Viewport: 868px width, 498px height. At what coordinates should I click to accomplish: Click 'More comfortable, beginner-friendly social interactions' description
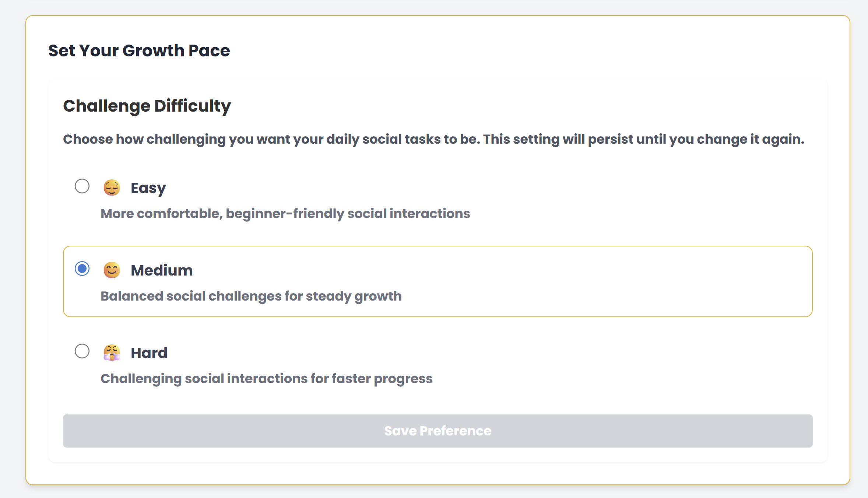click(x=285, y=214)
